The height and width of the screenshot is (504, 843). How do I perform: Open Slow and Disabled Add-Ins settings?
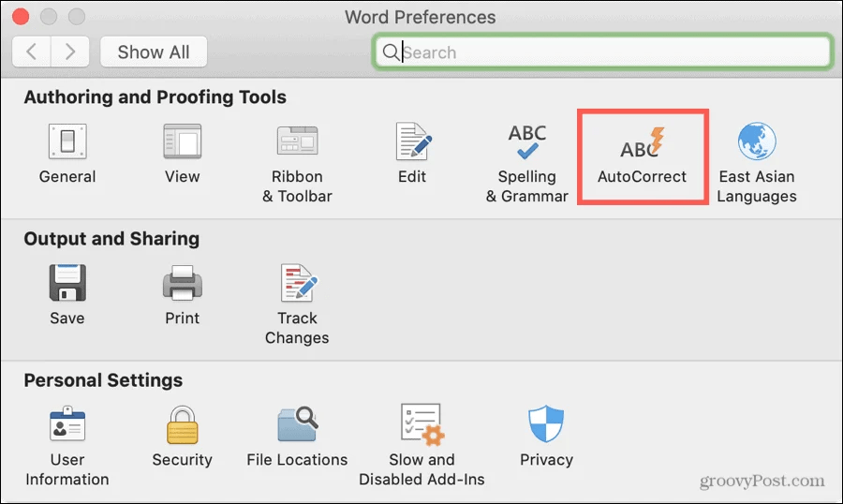click(x=421, y=446)
